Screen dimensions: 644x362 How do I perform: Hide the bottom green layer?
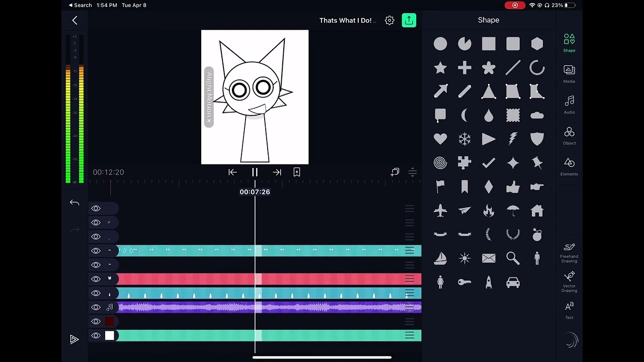point(96,335)
